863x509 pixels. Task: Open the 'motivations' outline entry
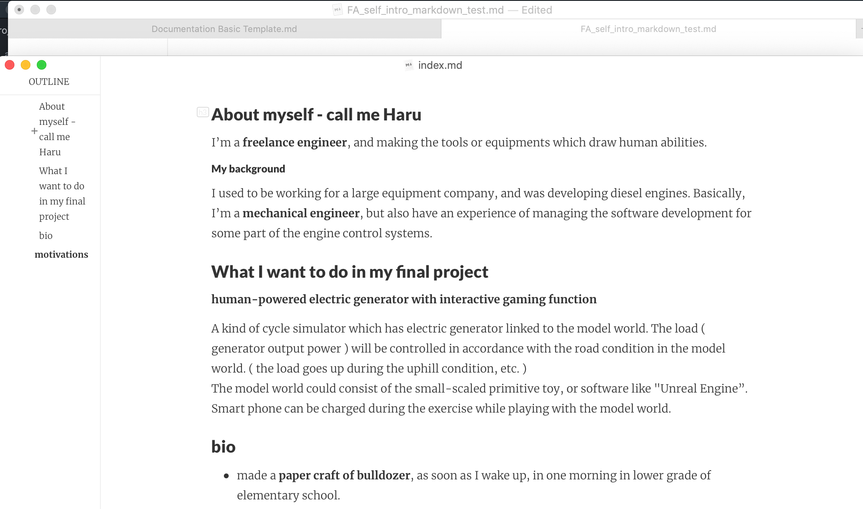coord(61,254)
